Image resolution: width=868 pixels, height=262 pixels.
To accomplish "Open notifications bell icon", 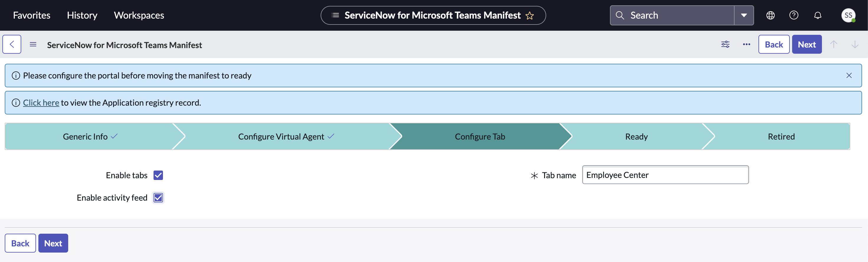I will 818,16.
